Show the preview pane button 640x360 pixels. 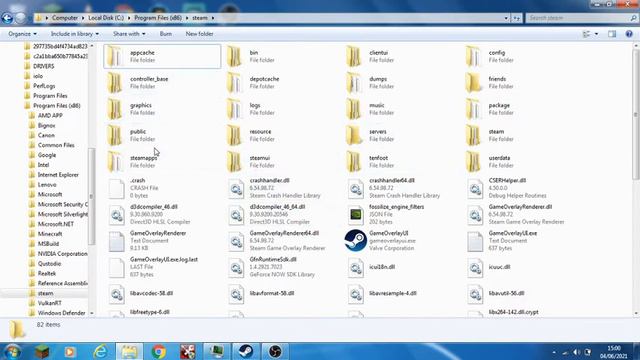pyautogui.click(x=612, y=34)
